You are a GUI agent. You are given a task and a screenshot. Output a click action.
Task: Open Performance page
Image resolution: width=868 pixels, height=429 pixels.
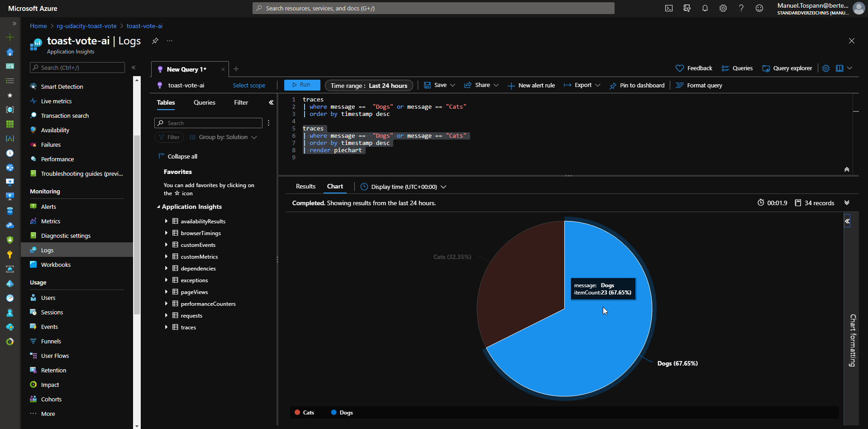click(57, 159)
